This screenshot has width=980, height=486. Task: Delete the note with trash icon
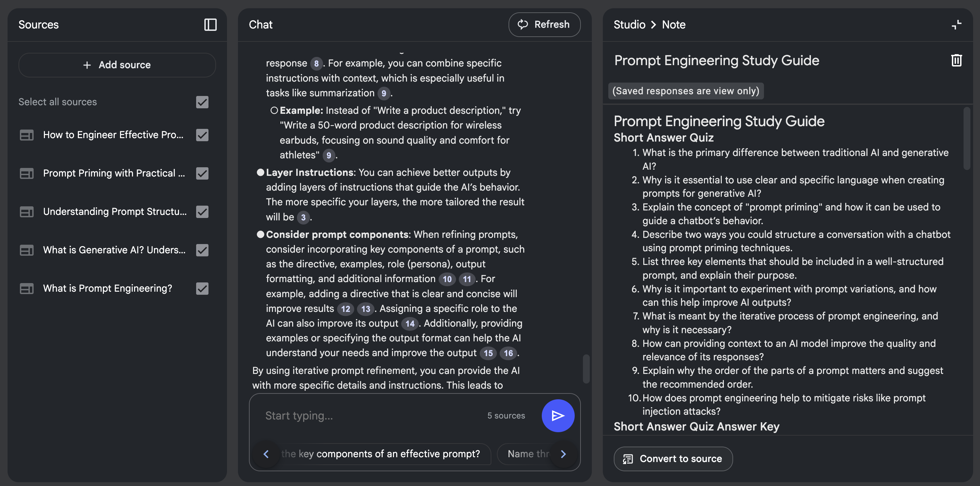point(956,60)
